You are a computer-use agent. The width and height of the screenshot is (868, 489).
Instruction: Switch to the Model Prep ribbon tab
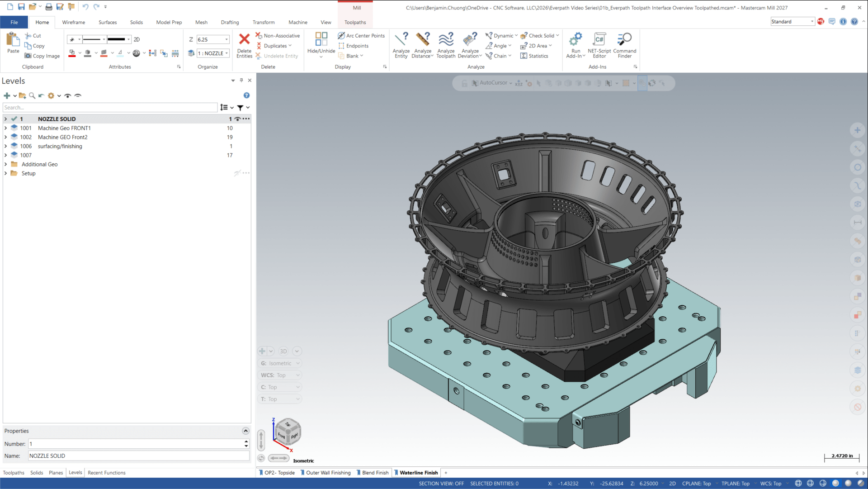(169, 22)
